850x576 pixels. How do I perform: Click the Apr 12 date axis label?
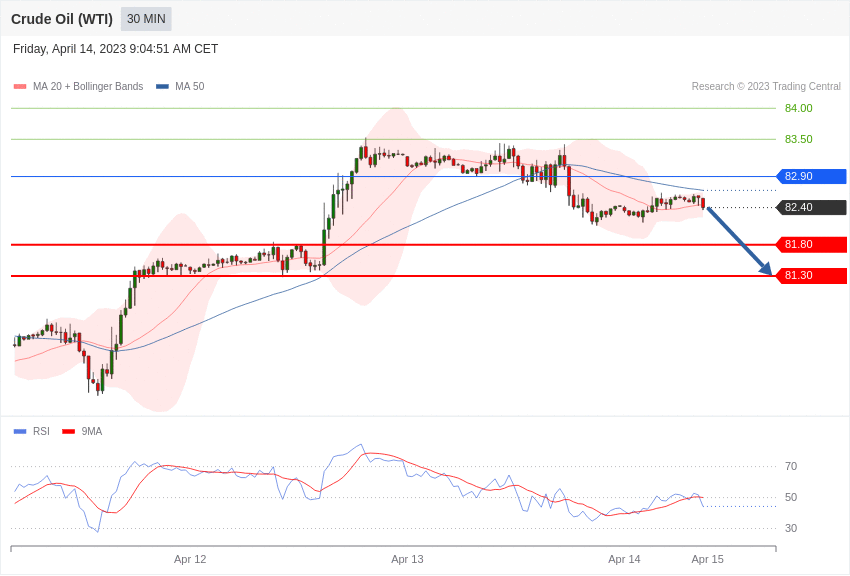pos(190,559)
